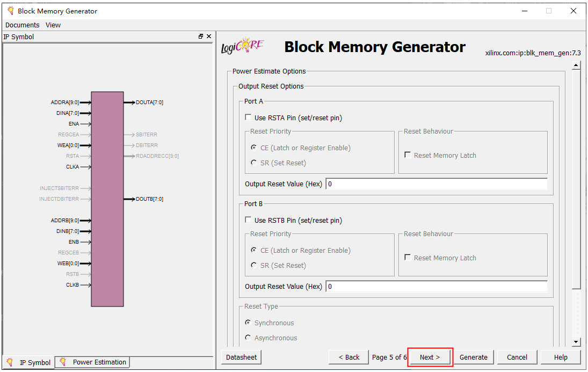The image size is (588, 372).
Task: Click the Generate button
Action: click(x=473, y=358)
